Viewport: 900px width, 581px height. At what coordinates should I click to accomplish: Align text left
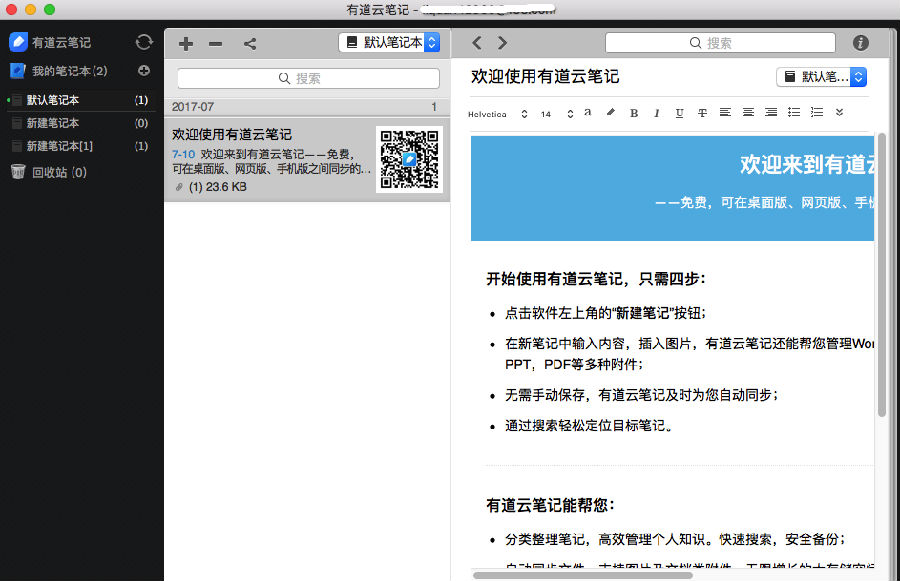(x=725, y=112)
